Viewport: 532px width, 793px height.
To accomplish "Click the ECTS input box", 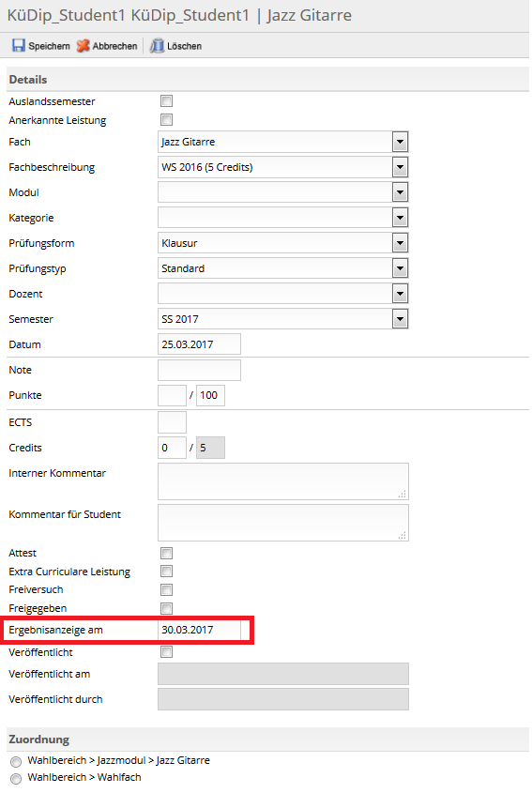I will 172,422.
